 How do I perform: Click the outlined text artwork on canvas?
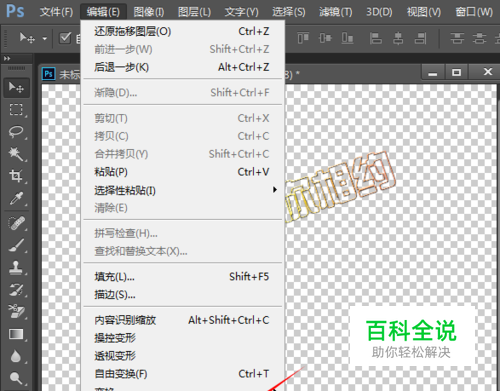(x=341, y=186)
